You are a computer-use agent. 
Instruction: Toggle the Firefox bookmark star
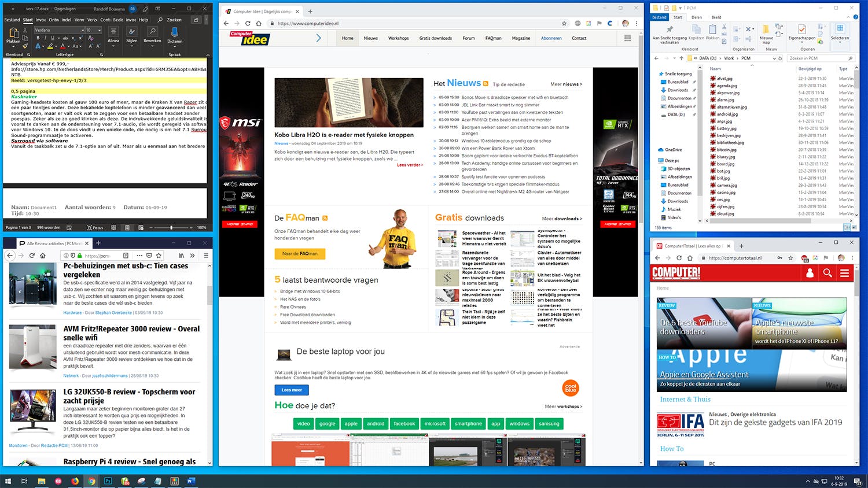tap(159, 255)
